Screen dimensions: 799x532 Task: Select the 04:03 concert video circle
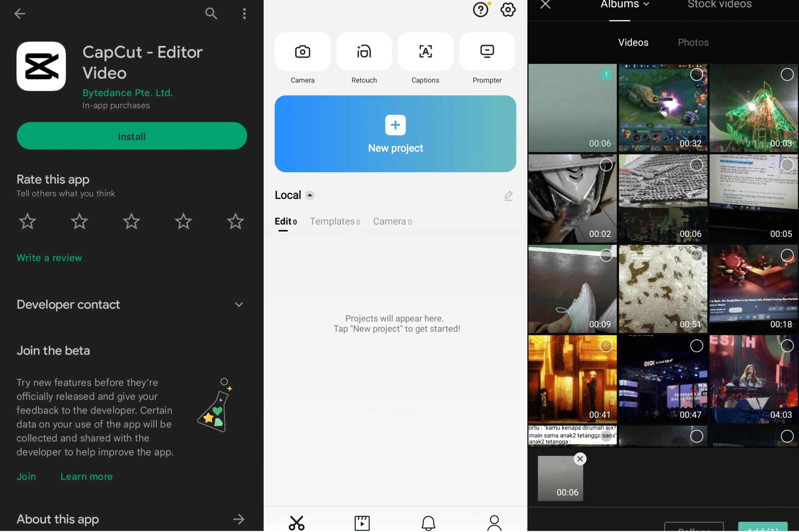pos(787,346)
